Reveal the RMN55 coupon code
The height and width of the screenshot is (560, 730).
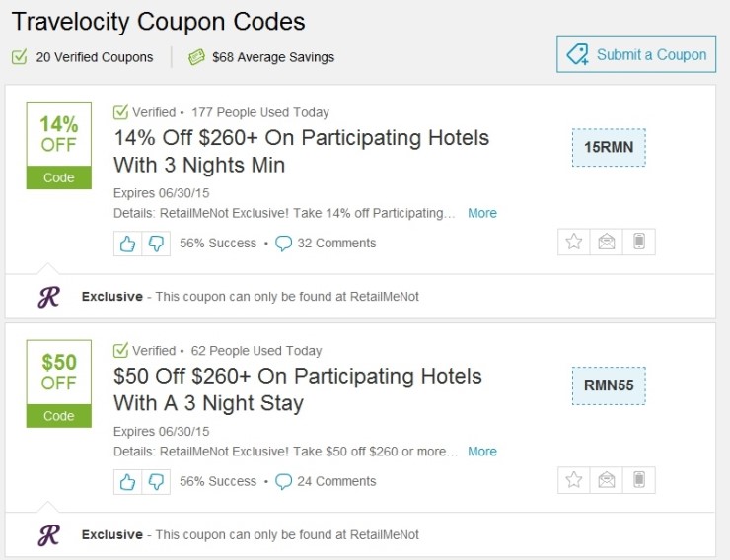(x=609, y=385)
